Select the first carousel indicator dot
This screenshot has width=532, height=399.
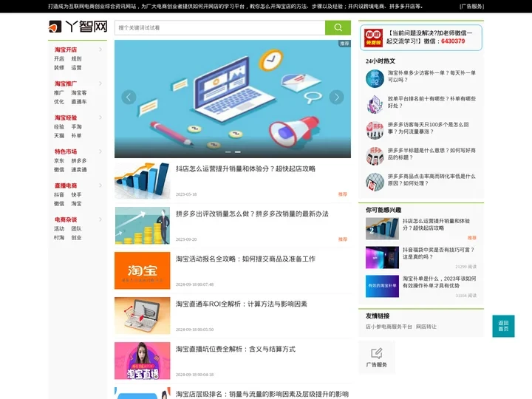(x=228, y=152)
